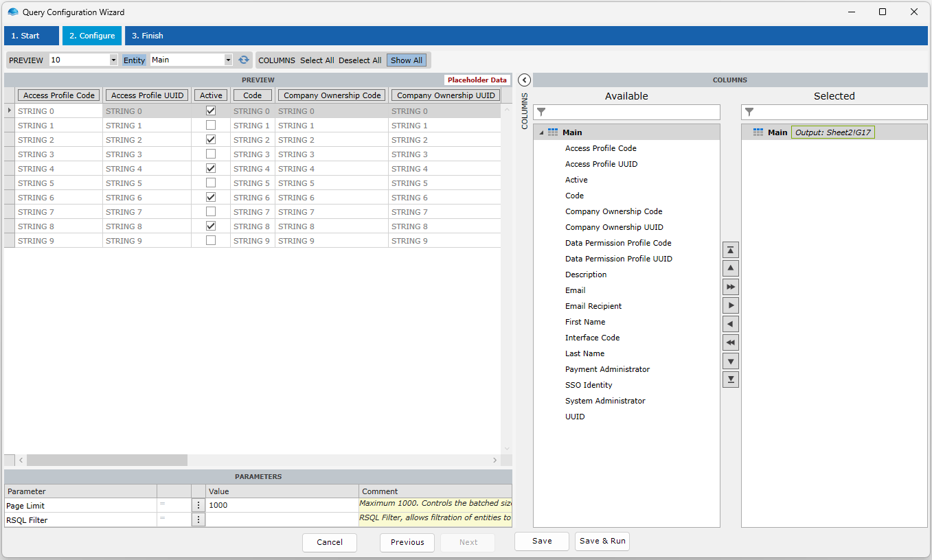This screenshot has width=932, height=560.
Task: Click the Output: Sheet2!G17 label
Action: coord(833,132)
